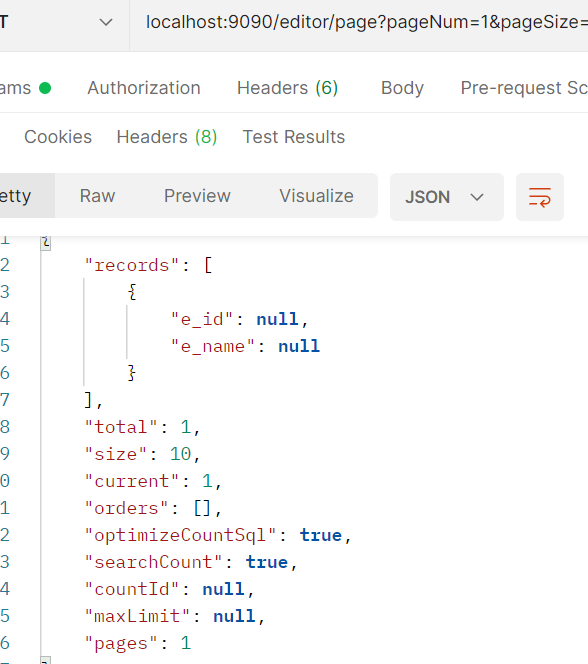Open the Params request tab
588x664 pixels.
click(25, 88)
